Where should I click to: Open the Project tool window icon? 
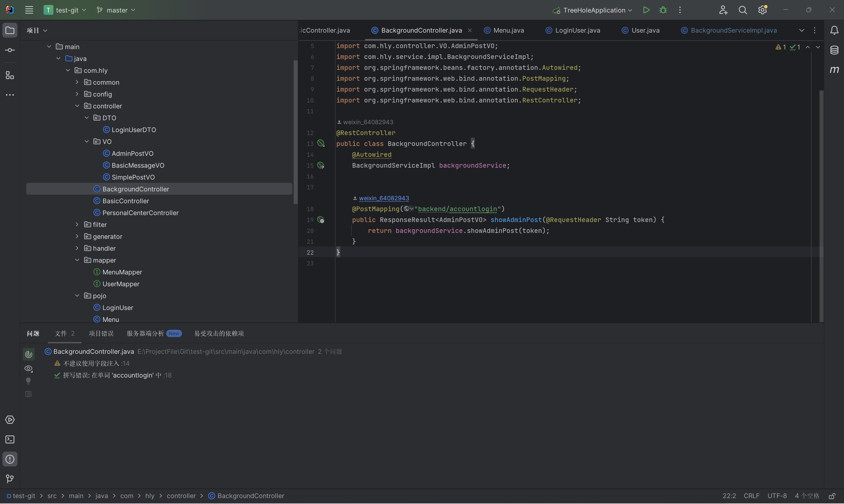10,31
